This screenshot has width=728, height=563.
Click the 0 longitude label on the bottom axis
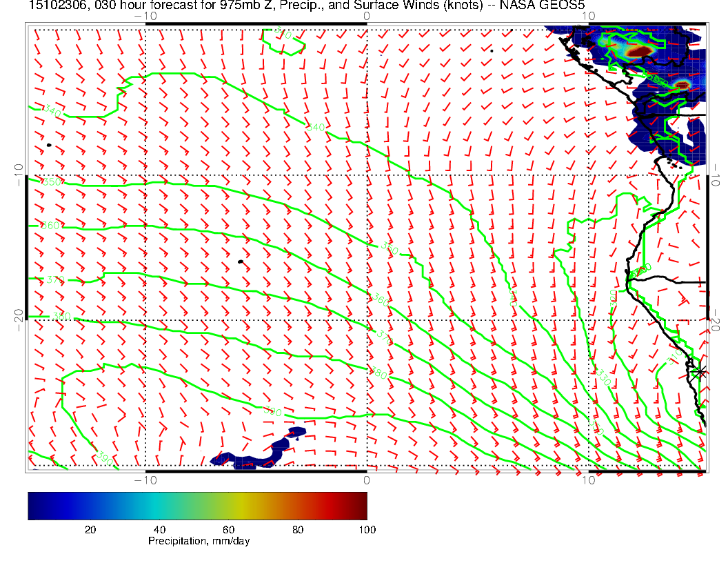point(366,480)
